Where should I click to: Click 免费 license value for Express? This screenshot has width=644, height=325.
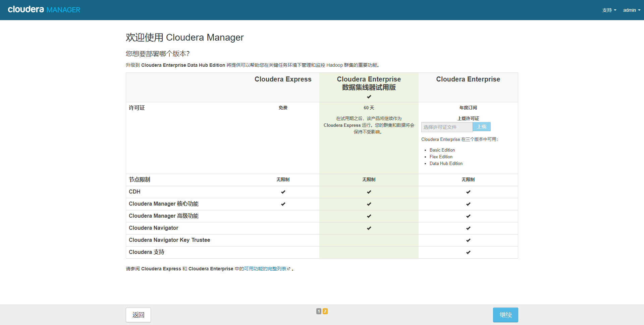(x=283, y=108)
